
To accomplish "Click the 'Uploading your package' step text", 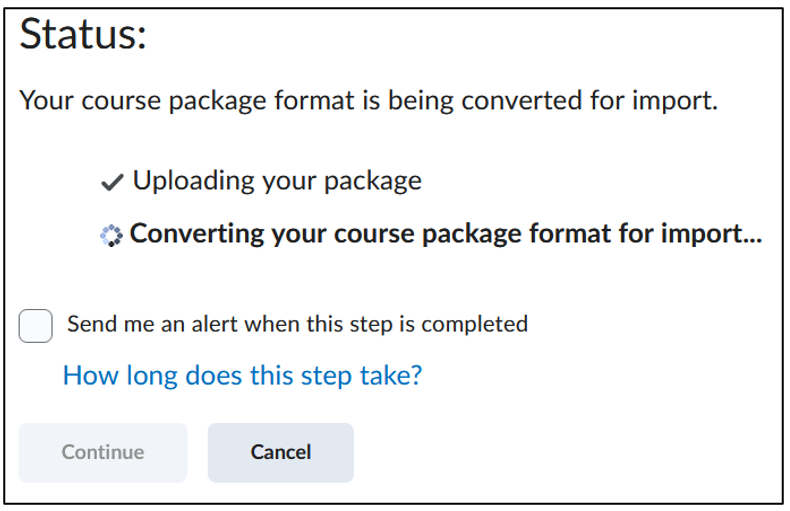I will pyautogui.click(x=277, y=181).
